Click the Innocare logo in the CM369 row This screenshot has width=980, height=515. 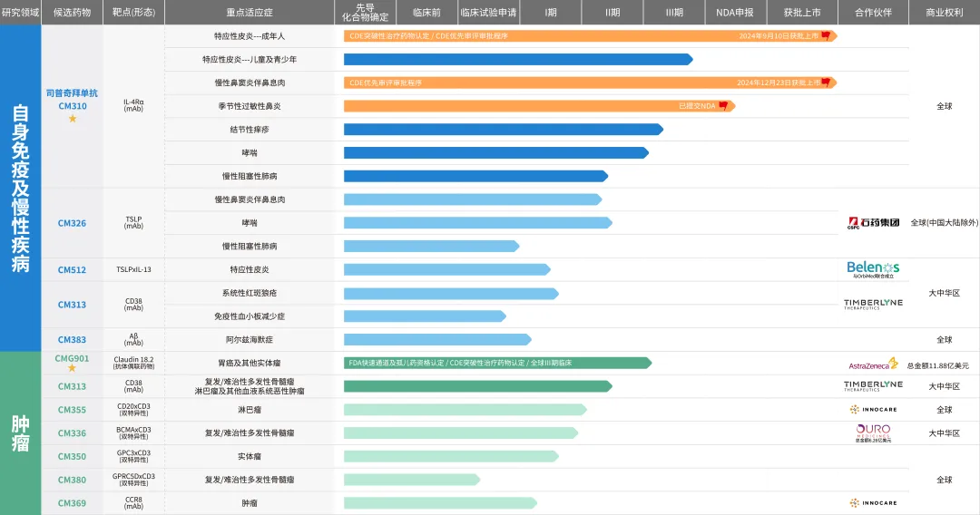873,502
